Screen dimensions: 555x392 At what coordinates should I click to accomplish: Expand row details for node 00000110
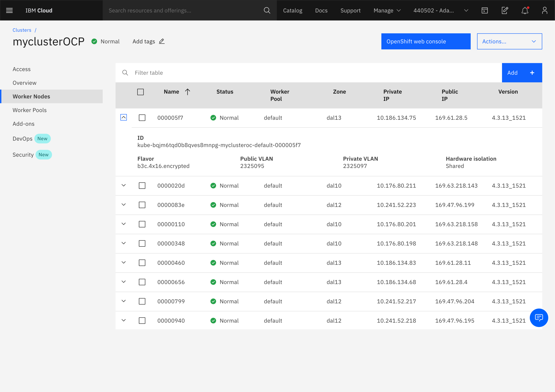(x=123, y=224)
